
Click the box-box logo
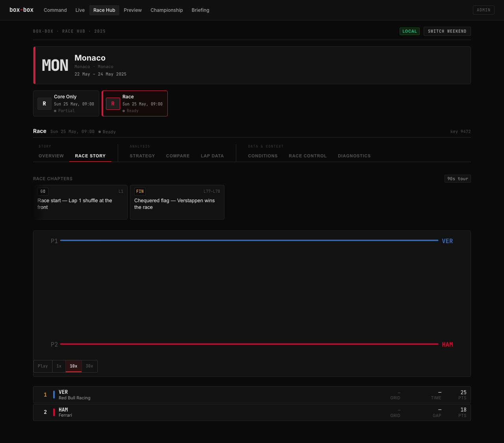21,10
